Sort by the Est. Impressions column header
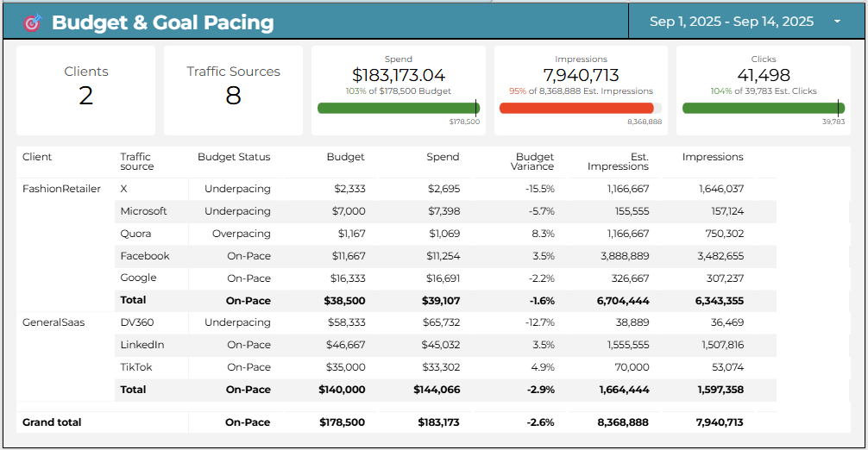 (618, 161)
